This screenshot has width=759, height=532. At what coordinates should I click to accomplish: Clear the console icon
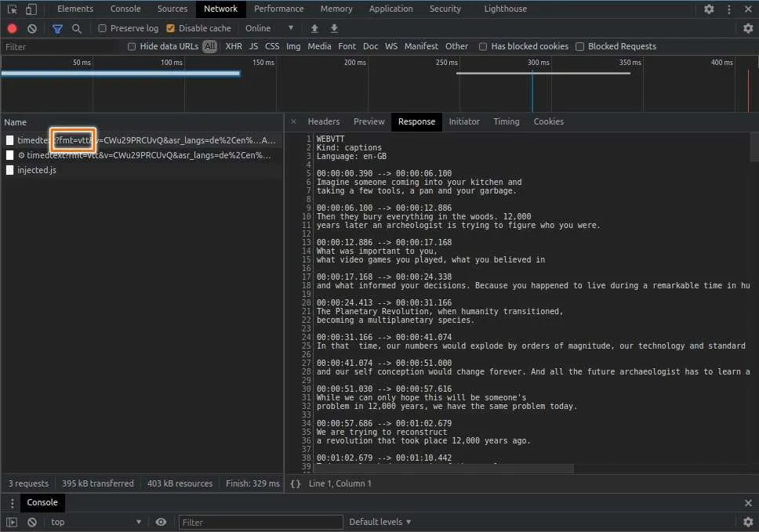(32, 523)
